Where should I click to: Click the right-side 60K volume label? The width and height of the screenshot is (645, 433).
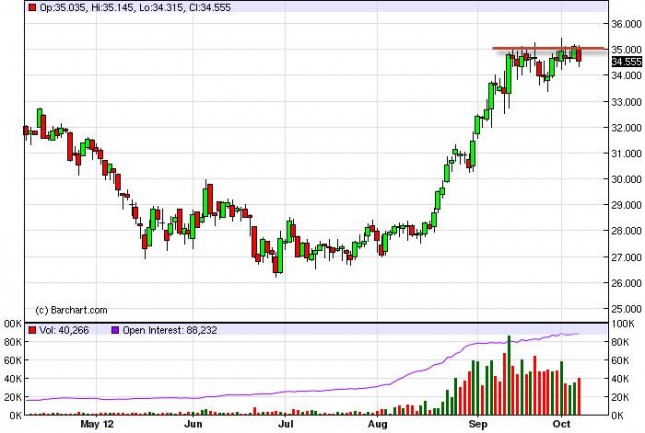[620, 361]
